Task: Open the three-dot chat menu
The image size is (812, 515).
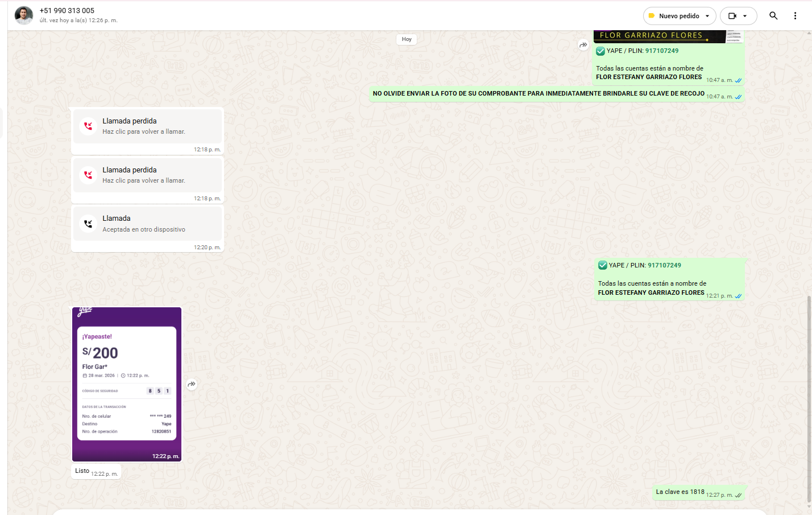Action: (795, 16)
